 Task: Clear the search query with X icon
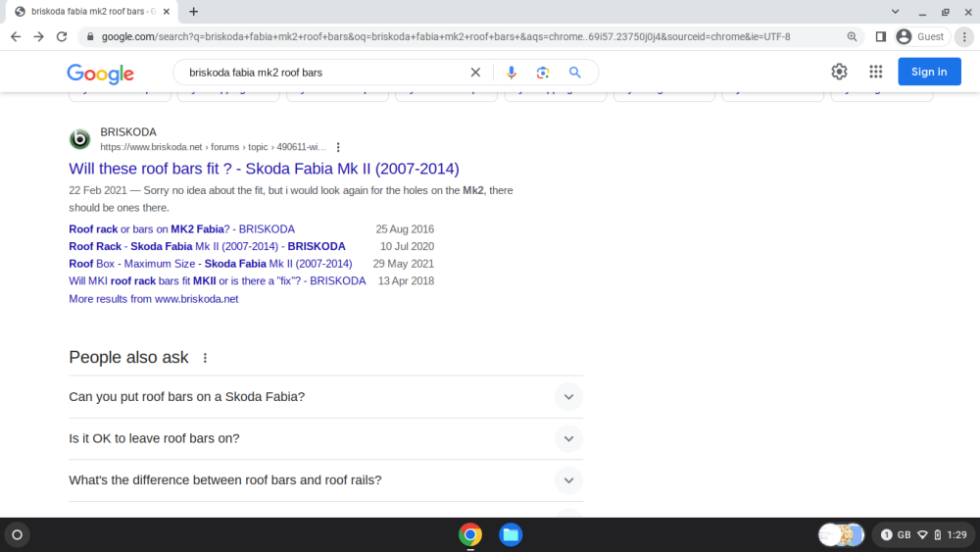(475, 73)
